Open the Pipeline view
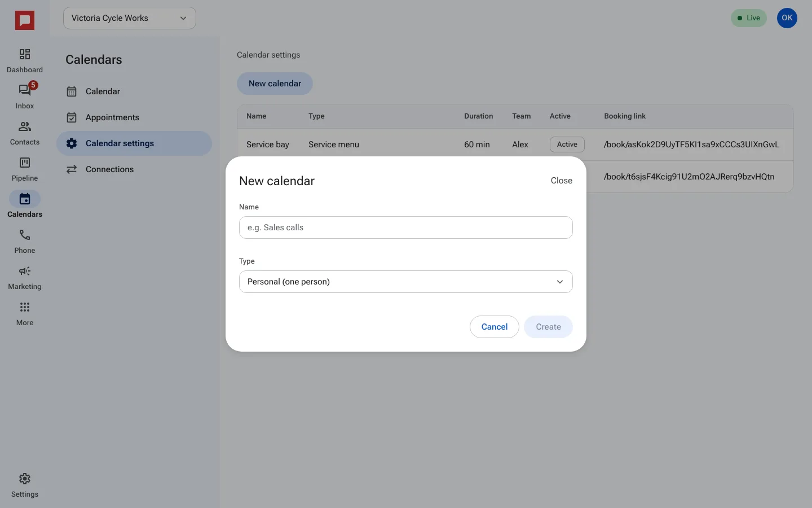The width and height of the screenshot is (812, 508). click(x=25, y=169)
